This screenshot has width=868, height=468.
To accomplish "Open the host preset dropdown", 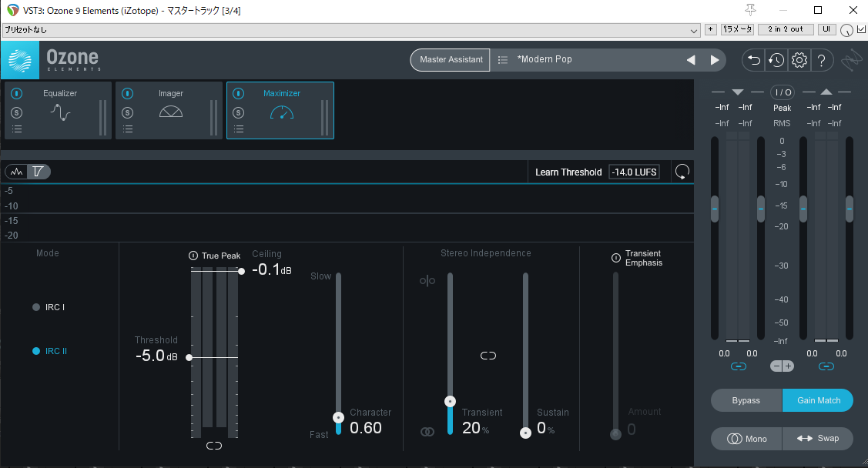I will [351, 30].
